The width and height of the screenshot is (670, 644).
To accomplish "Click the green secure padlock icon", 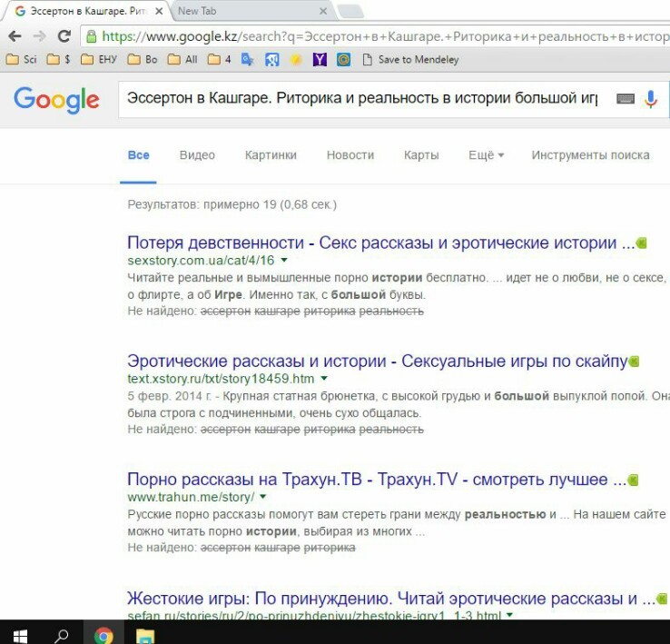I will (x=91, y=36).
